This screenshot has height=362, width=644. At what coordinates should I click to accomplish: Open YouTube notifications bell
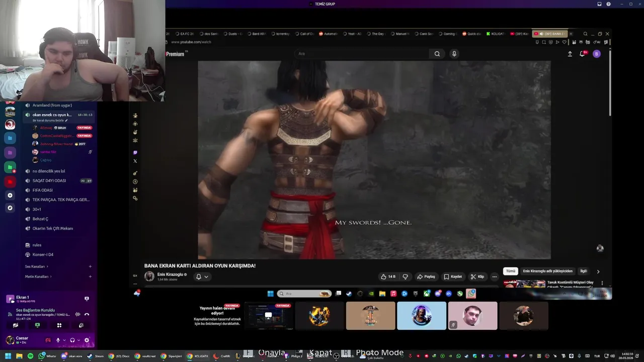(x=583, y=54)
